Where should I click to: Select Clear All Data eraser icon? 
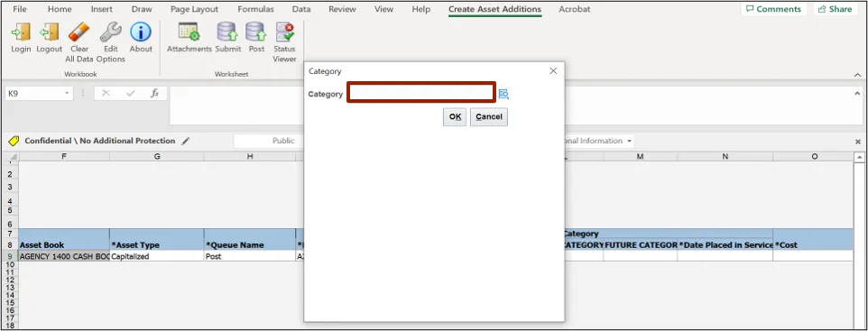click(79, 32)
